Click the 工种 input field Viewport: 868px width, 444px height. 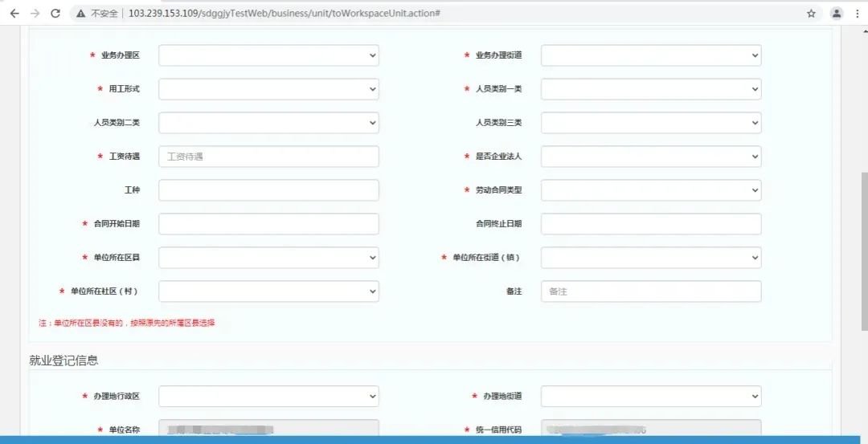pos(268,190)
